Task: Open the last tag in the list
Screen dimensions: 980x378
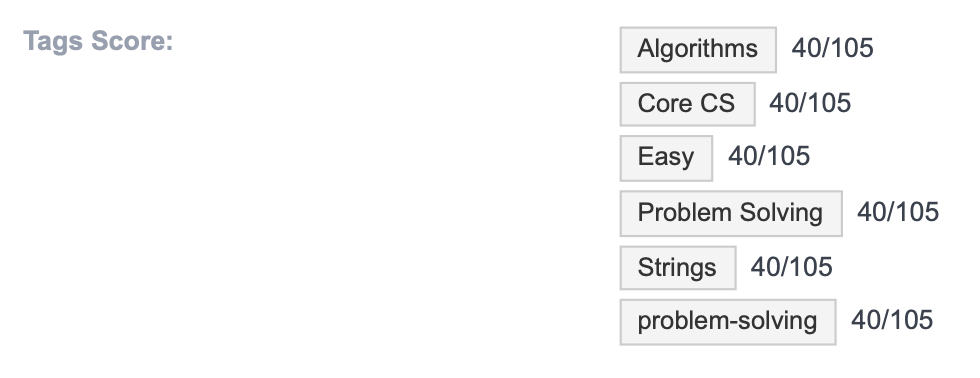Action: (x=728, y=322)
